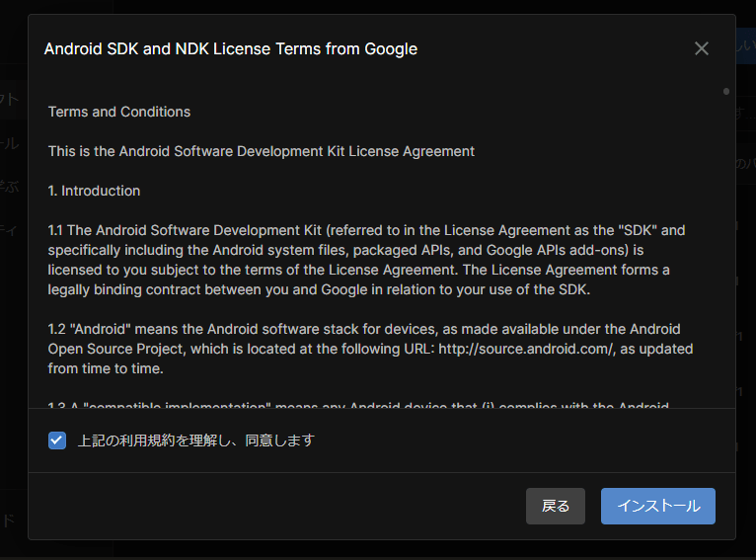
Task: Open the sidebar item ending in ティ
Action: tap(12, 230)
